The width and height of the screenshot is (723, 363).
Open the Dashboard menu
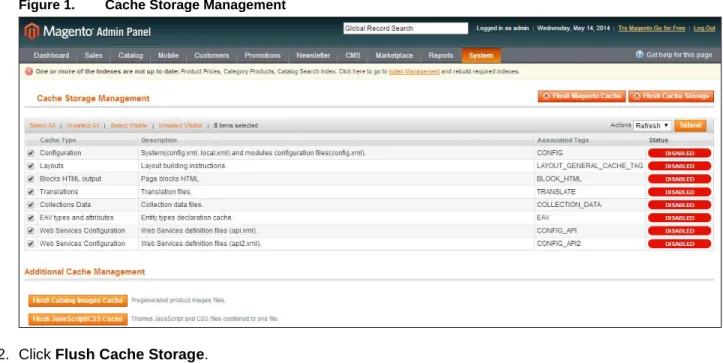[51, 55]
